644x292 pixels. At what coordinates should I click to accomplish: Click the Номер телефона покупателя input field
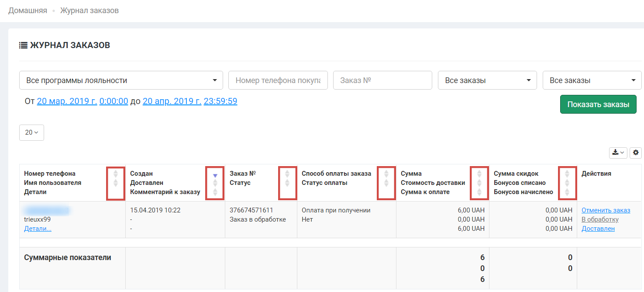[x=278, y=80]
